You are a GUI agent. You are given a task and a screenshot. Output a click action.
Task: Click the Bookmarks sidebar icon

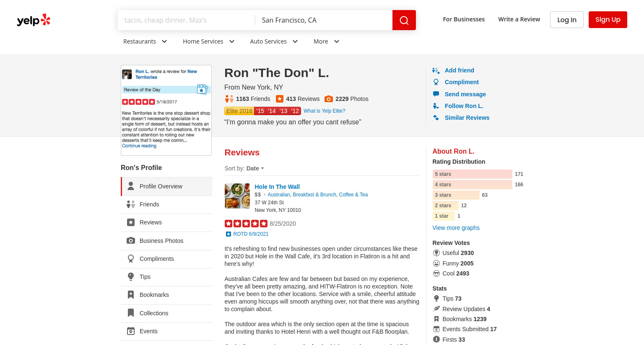(x=131, y=295)
